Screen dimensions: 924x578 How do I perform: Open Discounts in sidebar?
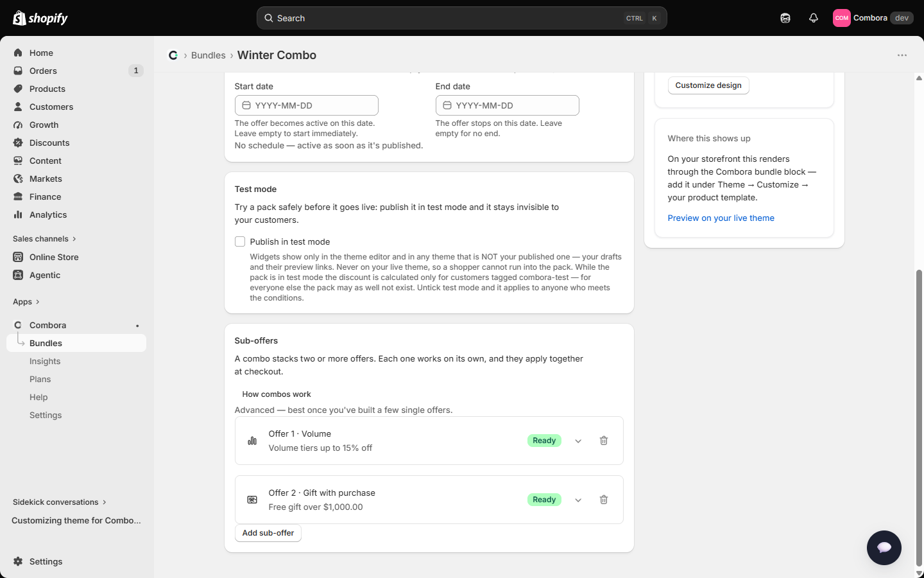pyautogui.click(x=76, y=143)
